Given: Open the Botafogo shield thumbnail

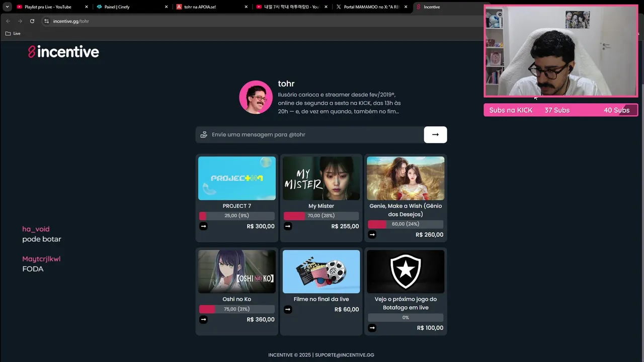Looking at the screenshot, I should point(406,271).
